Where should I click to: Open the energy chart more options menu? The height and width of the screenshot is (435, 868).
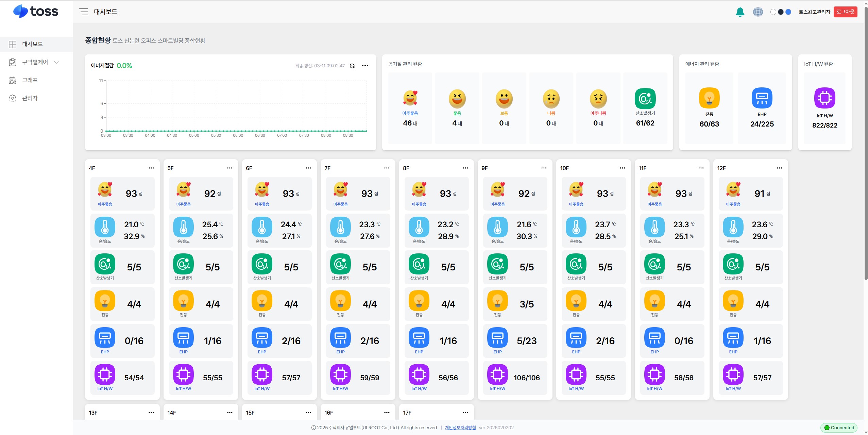[365, 66]
